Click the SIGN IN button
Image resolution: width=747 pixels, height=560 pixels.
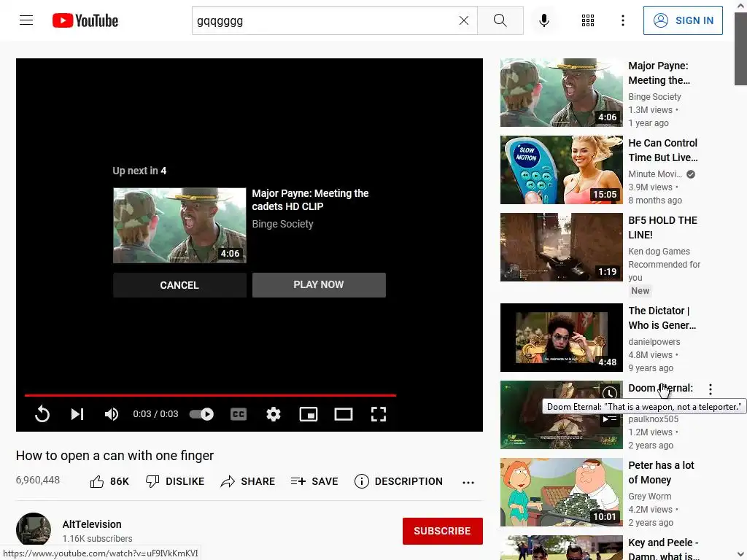pos(683,20)
